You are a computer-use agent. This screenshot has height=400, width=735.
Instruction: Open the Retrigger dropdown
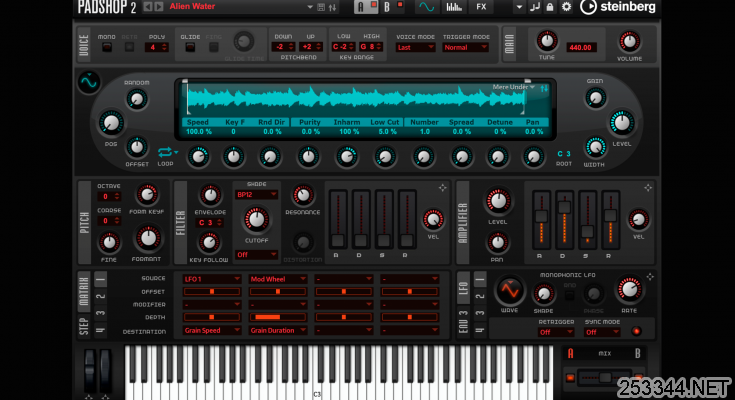556,332
